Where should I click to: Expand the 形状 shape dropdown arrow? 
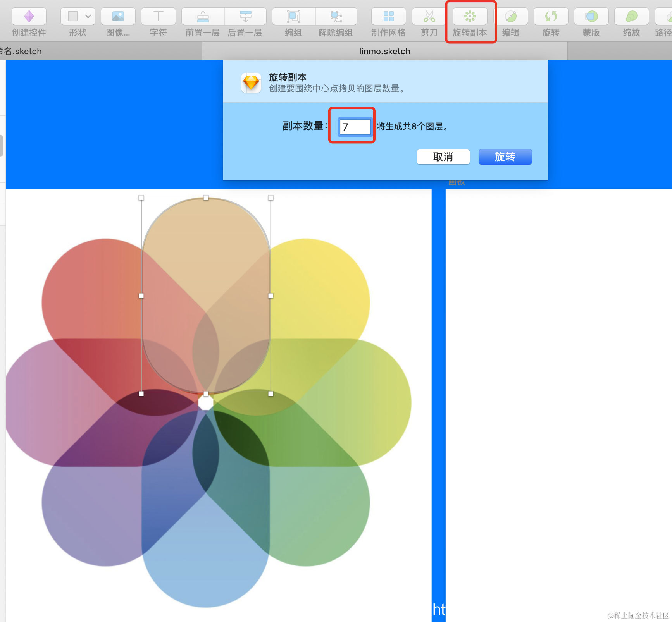(x=88, y=16)
